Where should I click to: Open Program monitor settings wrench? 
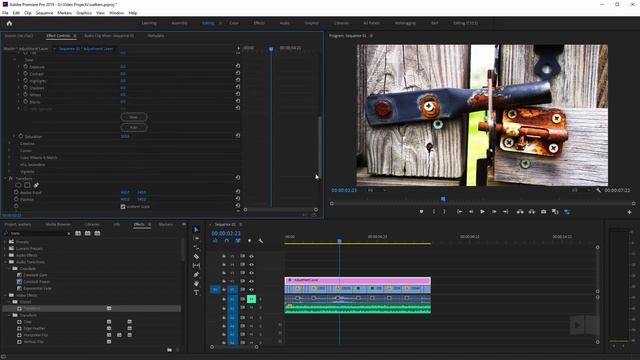click(598, 190)
